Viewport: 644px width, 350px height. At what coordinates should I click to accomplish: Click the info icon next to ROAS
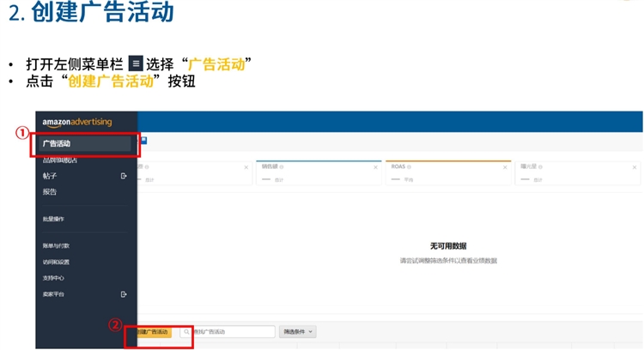409,167
